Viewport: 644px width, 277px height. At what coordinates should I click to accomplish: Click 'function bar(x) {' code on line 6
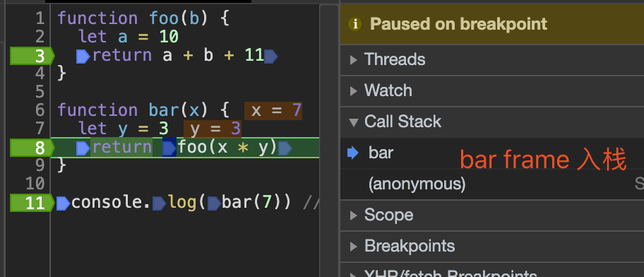click(143, 111)
